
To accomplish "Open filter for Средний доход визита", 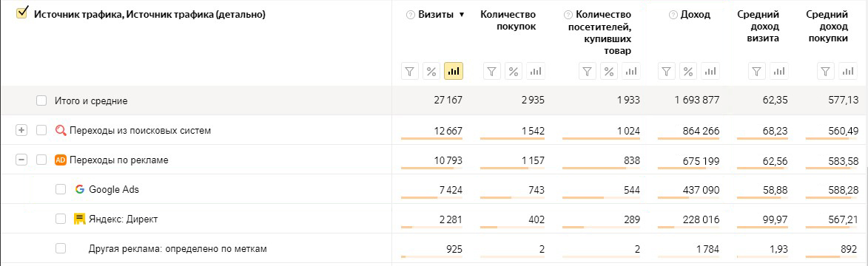I will (x=757, y=72).
